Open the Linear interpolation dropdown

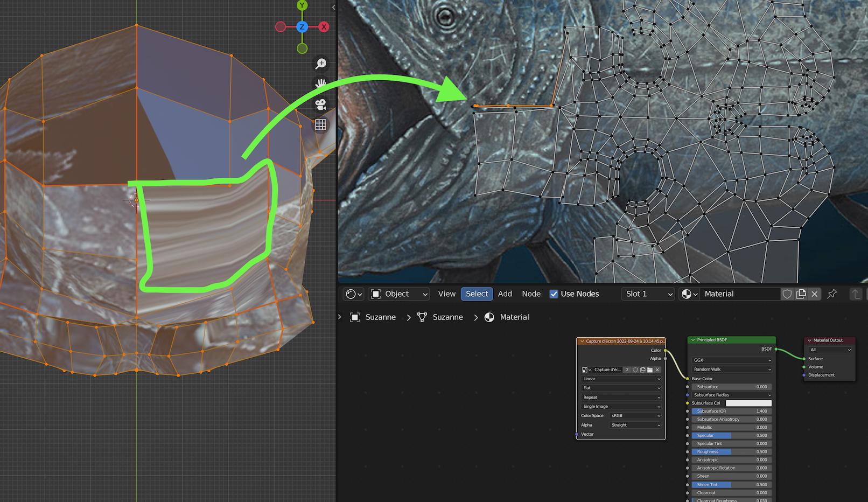pos(621,379)
